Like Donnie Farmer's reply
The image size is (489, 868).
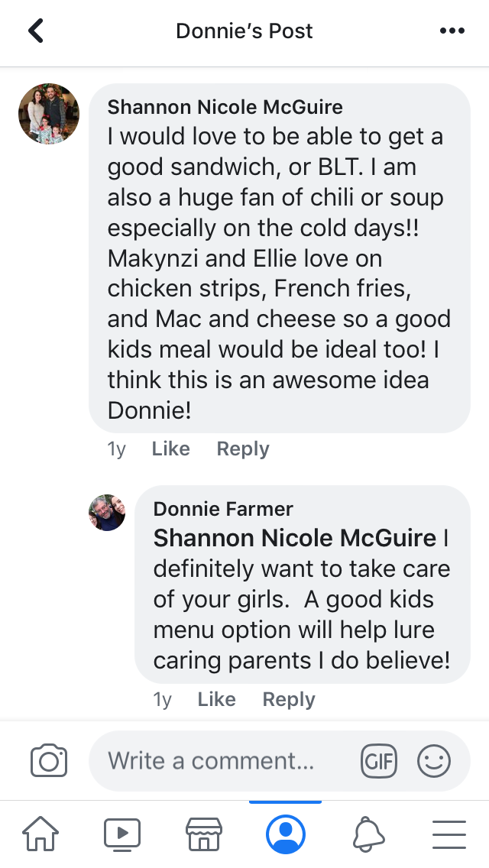pos(216,699)
